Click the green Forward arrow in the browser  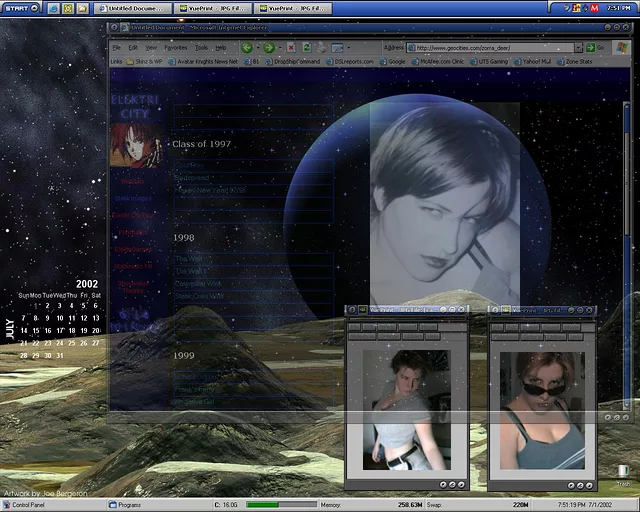point(269,47)
